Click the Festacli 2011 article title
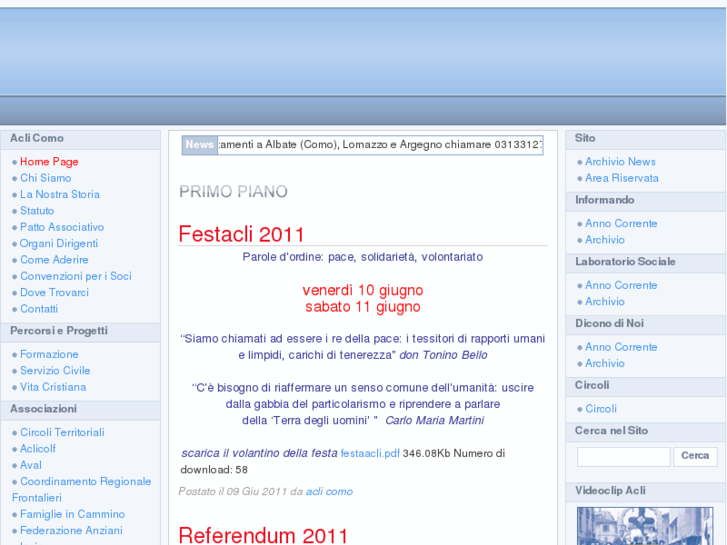Screen dimensions: 727x545 coord(242,234)
